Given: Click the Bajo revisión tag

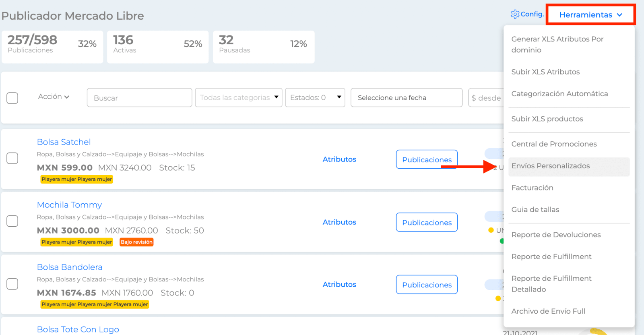Looking at the screenshot, I should tap(136, 242).
